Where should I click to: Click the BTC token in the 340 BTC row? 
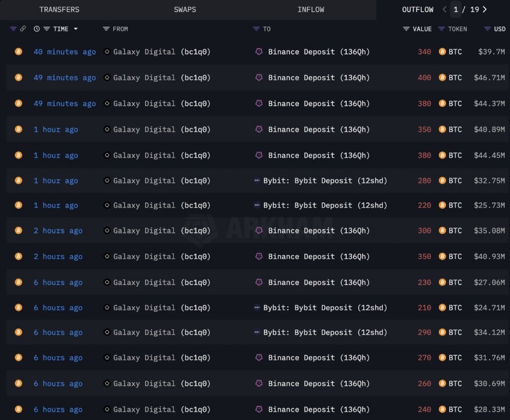point(455,51)
